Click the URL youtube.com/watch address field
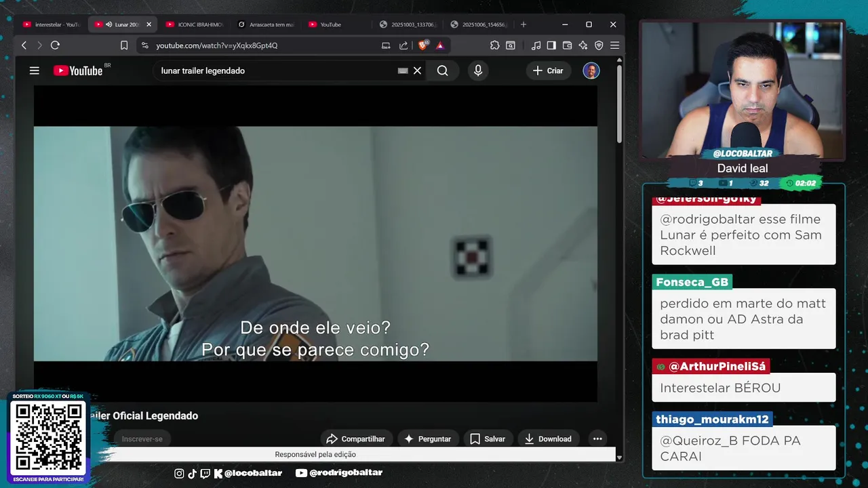The height and width of the screenshot is (488, 868). (217, 45)
